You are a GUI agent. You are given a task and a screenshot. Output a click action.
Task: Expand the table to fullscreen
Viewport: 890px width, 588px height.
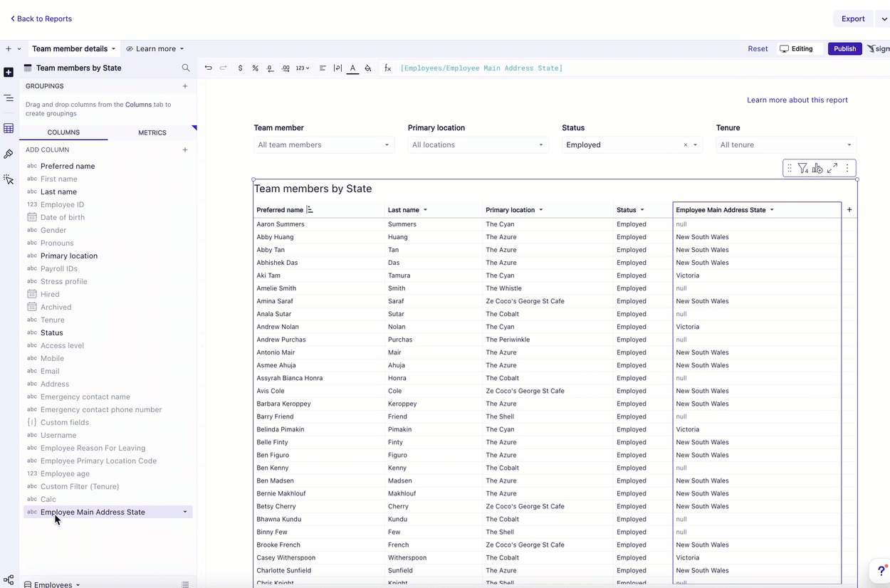tap(832, 169)
